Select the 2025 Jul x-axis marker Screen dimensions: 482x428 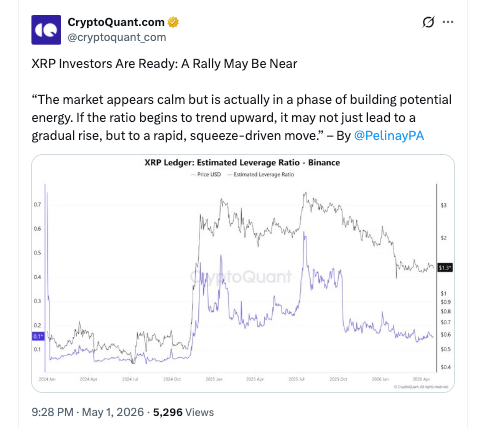297,379
